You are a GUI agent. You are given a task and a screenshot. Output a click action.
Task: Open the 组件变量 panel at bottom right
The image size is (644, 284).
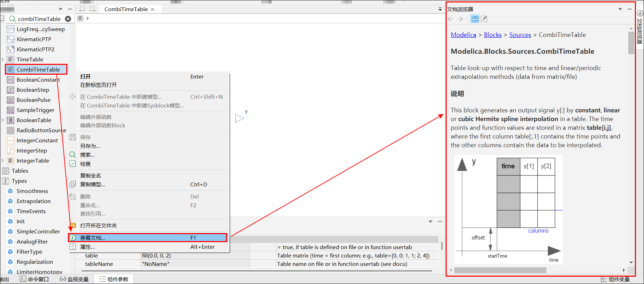[615, 279]
